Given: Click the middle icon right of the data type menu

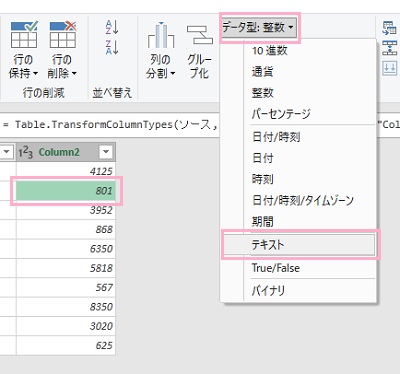Looking at the screenshot, I should [x=389, y=48].
